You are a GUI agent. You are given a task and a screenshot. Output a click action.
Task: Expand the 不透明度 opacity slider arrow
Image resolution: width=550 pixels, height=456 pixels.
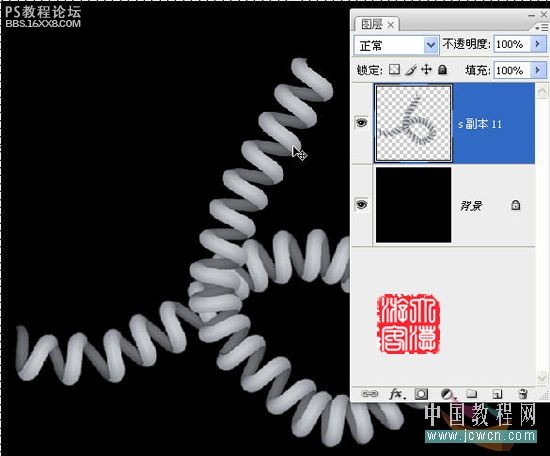538,44
